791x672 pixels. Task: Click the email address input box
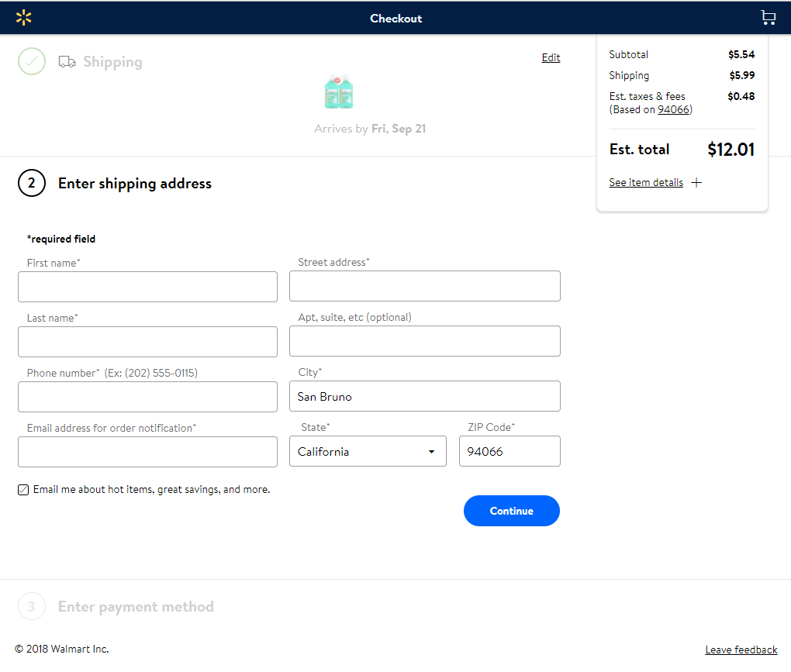pyautogui.click(x=147, y=452)
